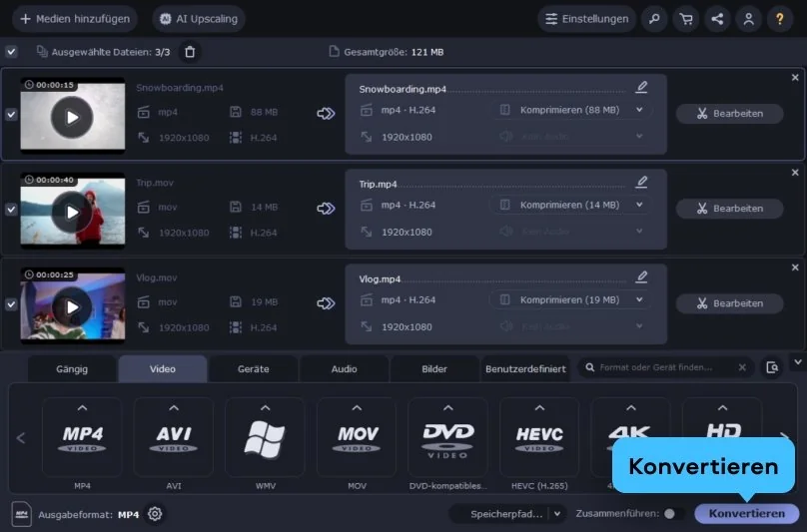Viewport: 807px width, 532px height.
Task: Uncheck the Snowboarding.mp4 file checkbox
Action: click(11, 114)
